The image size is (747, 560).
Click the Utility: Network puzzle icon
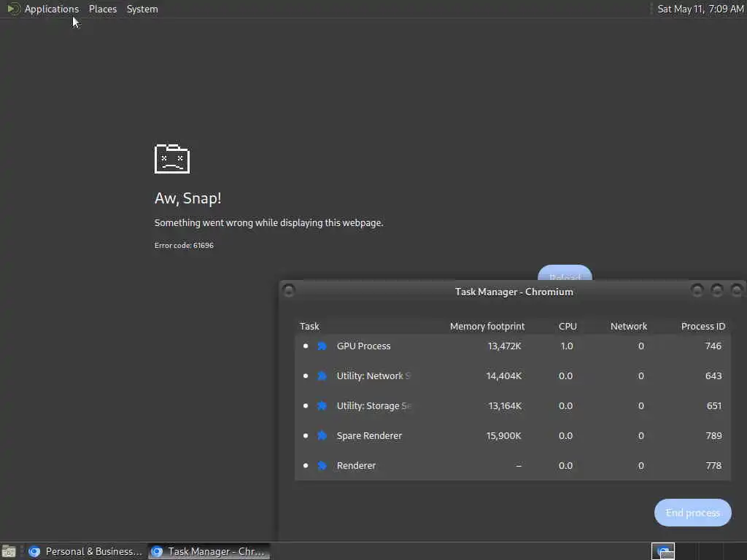click(322, 376)
